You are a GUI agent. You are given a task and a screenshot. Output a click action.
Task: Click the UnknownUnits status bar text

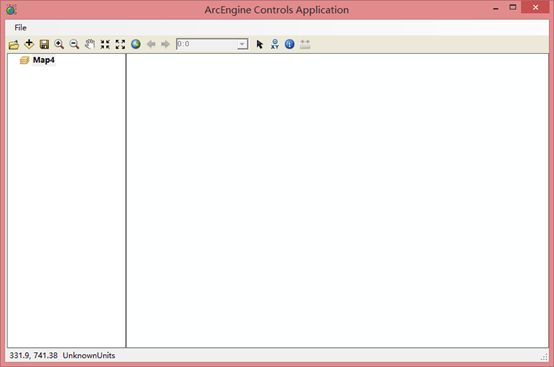click(89, 355)
